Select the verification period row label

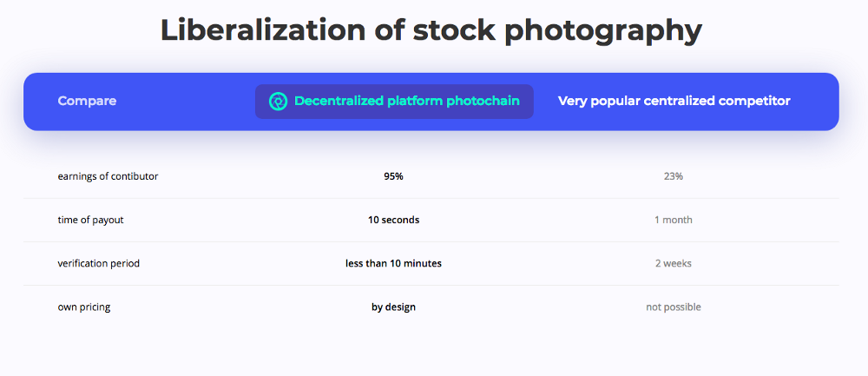(99, 264)
